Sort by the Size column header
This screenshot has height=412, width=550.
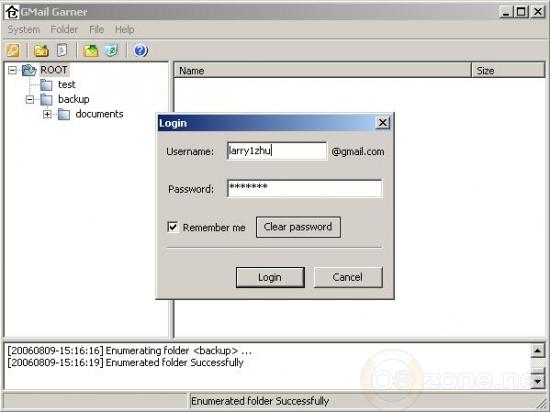(x=508, y=70)
